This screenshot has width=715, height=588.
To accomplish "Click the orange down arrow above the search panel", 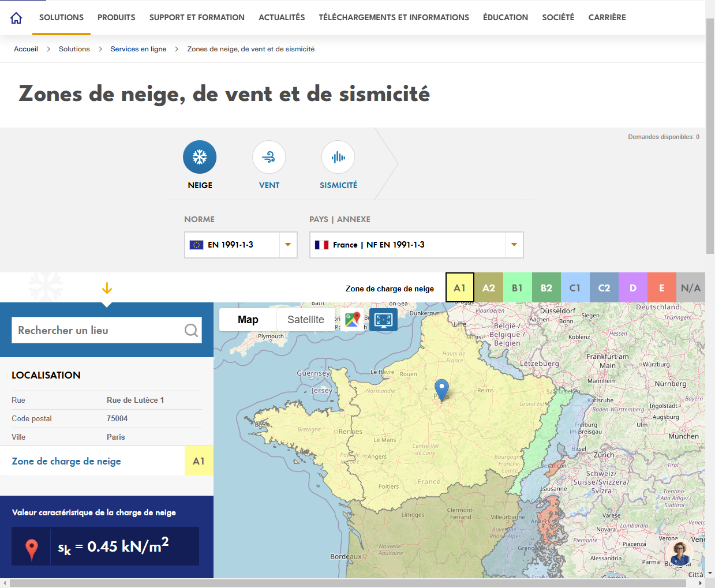I will (107, 288).
